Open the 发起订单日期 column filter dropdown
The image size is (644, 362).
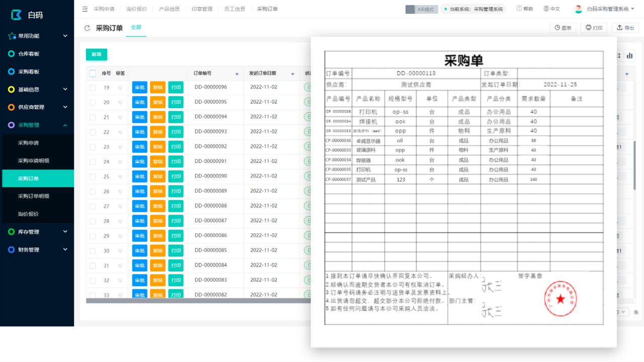pyautogui.click(x=292, y=74)
